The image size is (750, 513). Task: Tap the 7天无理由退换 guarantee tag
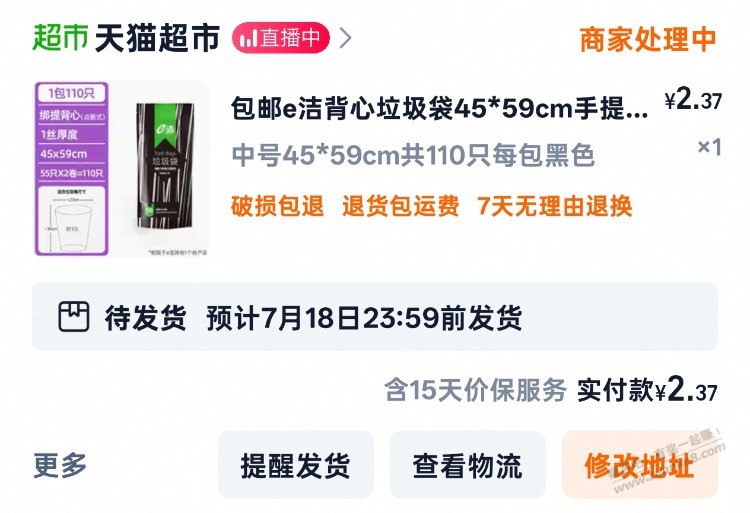click(x=555, y=206)
